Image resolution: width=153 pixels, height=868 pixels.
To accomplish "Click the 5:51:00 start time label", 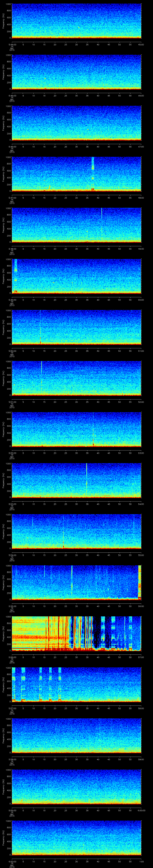I will click(12, 402).
